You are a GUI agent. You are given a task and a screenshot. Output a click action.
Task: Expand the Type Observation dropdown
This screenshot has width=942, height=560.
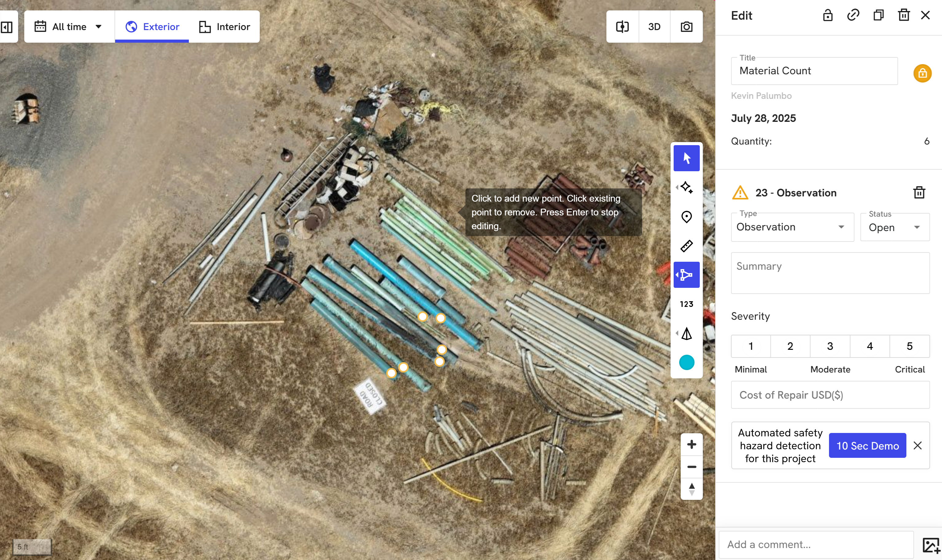click(x=792, y=227)
